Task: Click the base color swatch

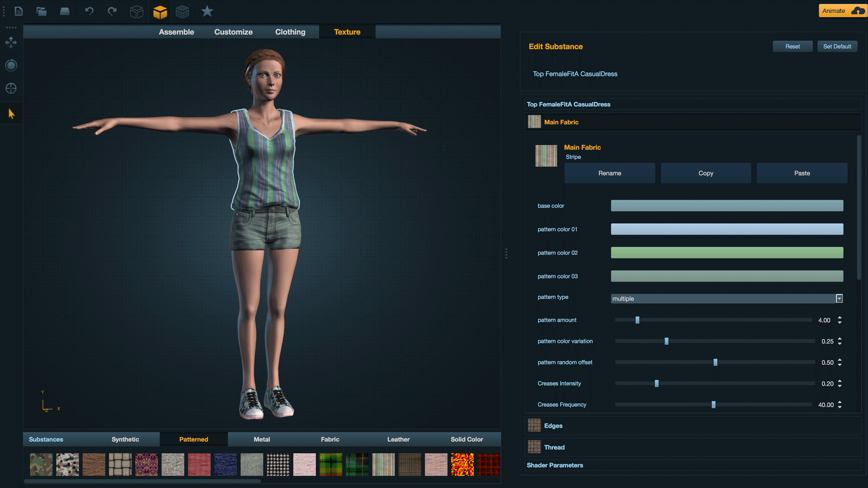Action: click(726, 206)
